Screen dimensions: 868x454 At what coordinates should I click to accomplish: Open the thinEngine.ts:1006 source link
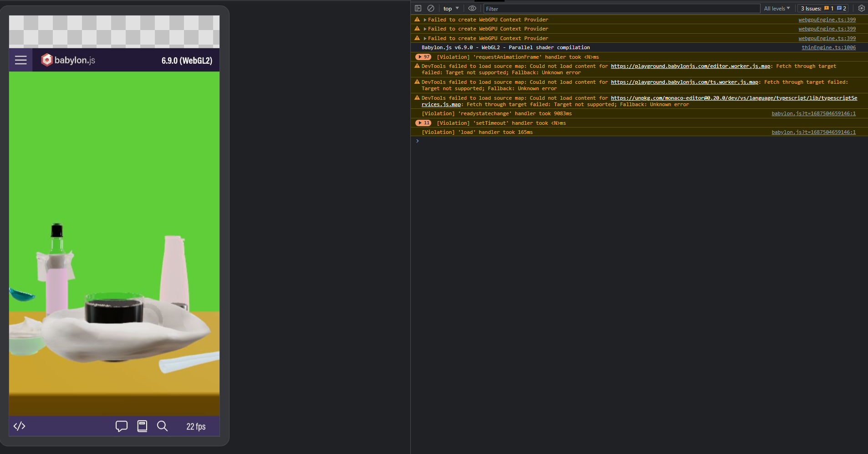[x=829, y=47]
